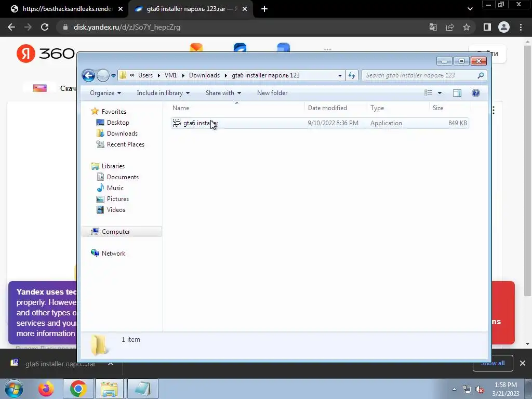Viewport: 532px width, 399px height.
Task: Click Explorer forward navigation arrow
Action: (x=103, y=75)
